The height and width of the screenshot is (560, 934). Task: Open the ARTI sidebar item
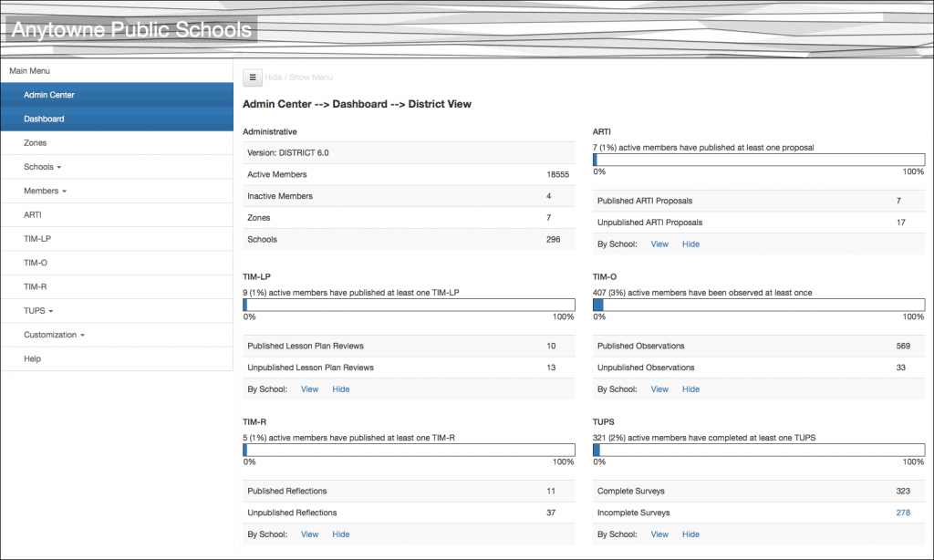click(x=33, y=215)
